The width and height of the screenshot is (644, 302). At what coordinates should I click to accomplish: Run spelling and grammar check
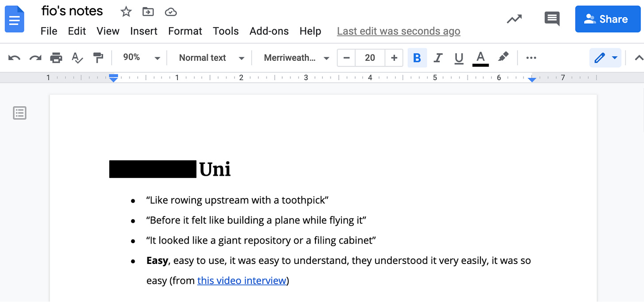[77, 58]
